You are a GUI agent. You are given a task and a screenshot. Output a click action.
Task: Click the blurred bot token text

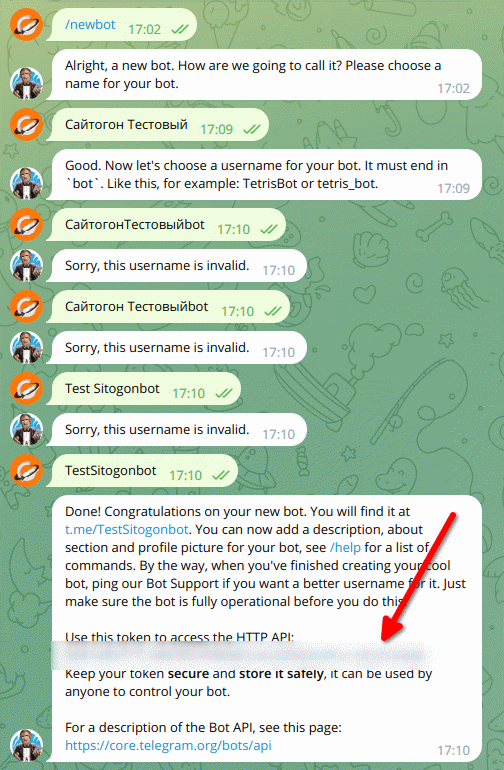(x=243, y=655)
